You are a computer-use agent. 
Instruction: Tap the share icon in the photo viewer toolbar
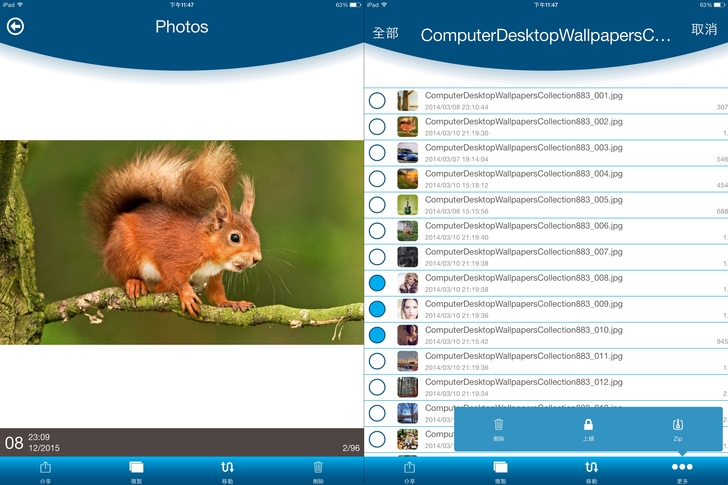[45, 468]
